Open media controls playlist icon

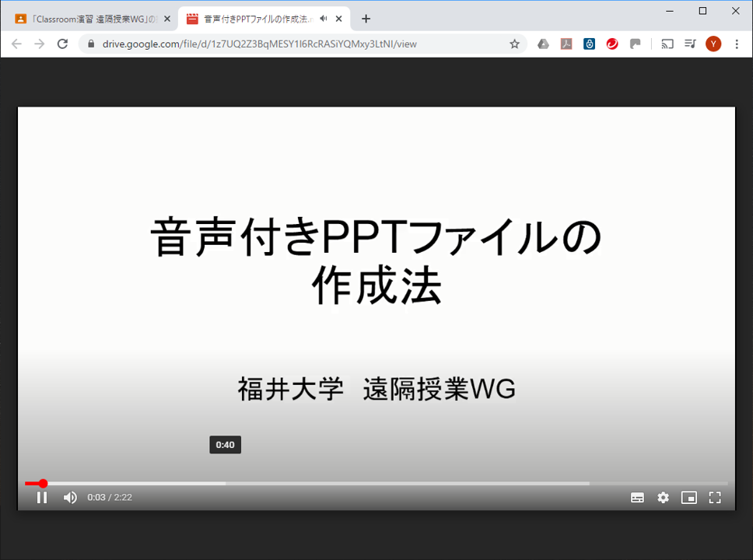click(690, 44)
